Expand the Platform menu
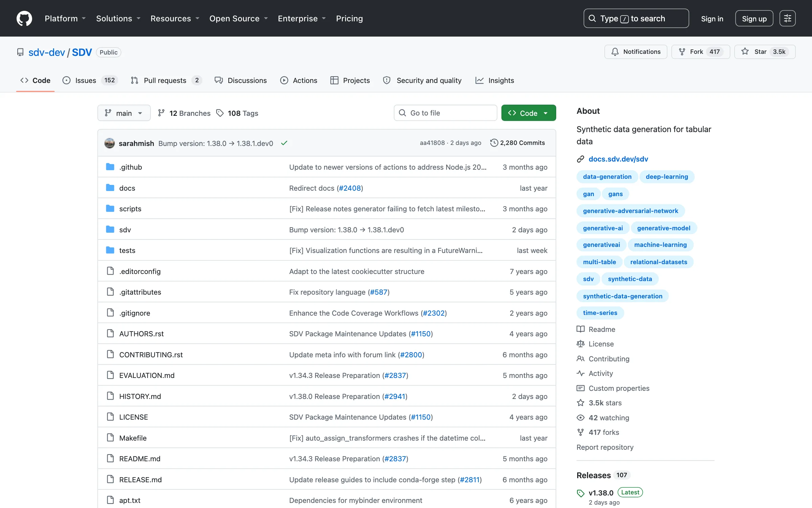The height and width of the screenshot is (508, 812). pos(65,18)
